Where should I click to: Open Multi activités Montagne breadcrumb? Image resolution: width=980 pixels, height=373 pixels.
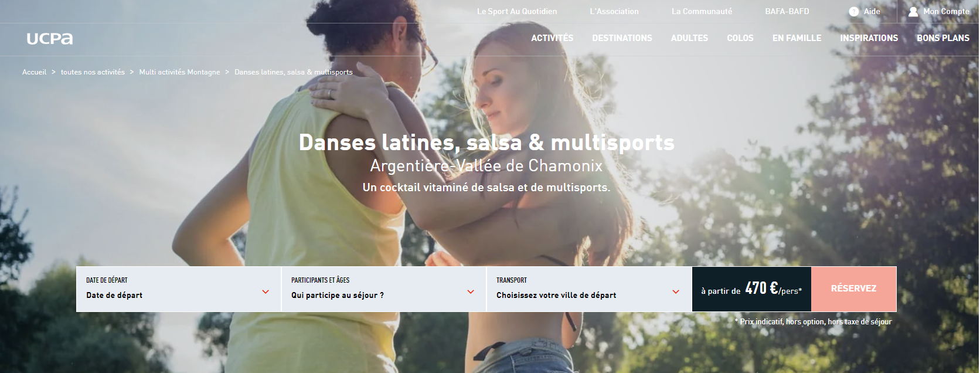[x=179, y=72]
